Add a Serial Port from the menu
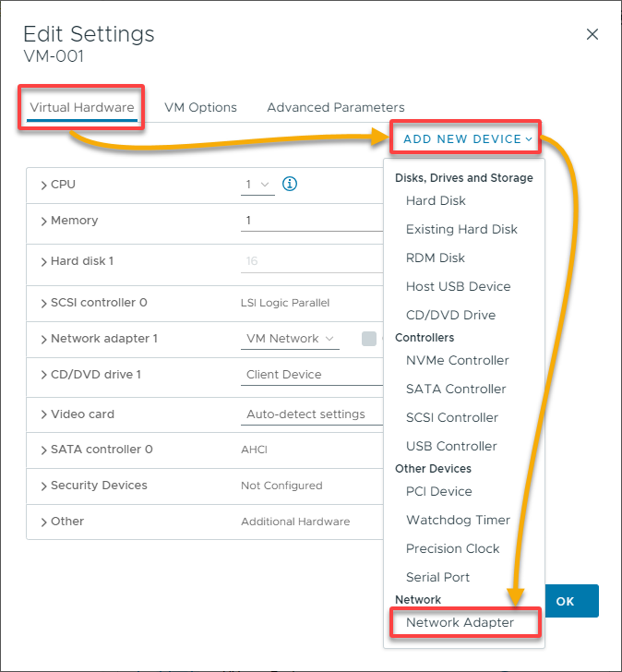The image size is (622, 672). [437, 577]
